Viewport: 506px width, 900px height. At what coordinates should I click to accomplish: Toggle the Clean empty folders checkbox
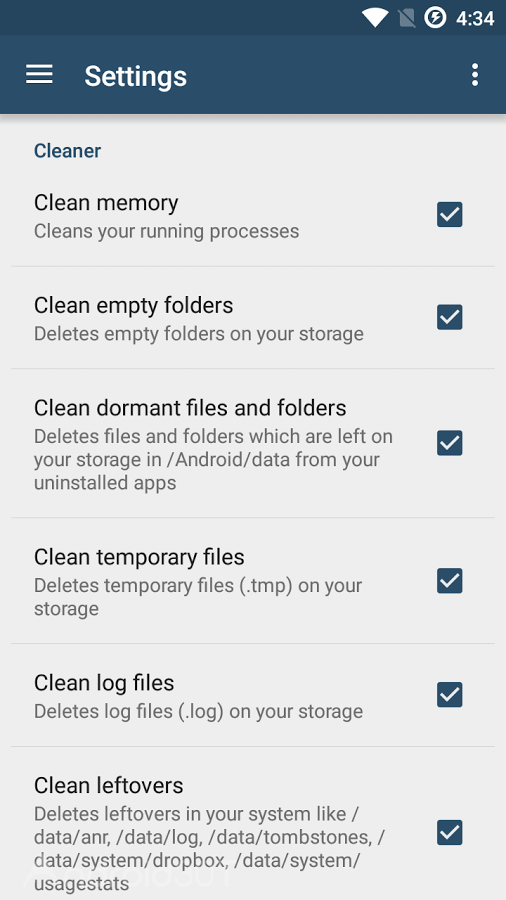[x=450, y=317]
